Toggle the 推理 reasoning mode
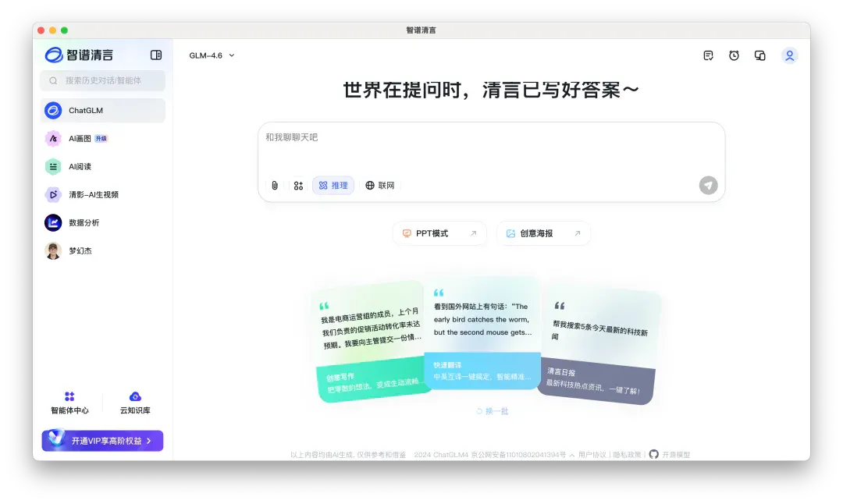 tap(333, 186)
